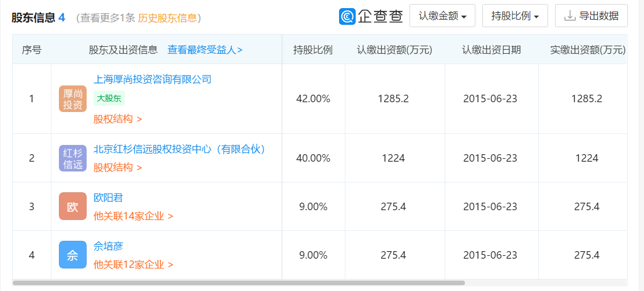
Task: Select the 40.00% shareholding cell
Action: (x=314, y=158)
